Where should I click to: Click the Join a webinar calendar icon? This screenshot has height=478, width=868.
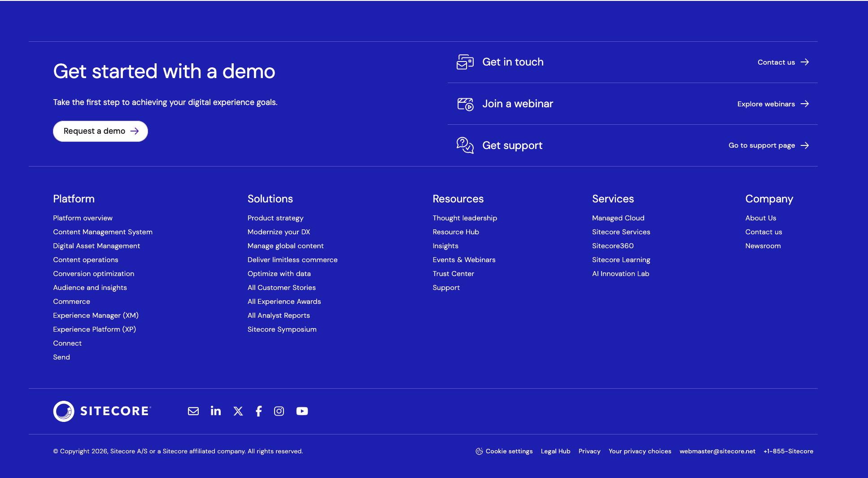pyautogui.click(x=465, y=104)
